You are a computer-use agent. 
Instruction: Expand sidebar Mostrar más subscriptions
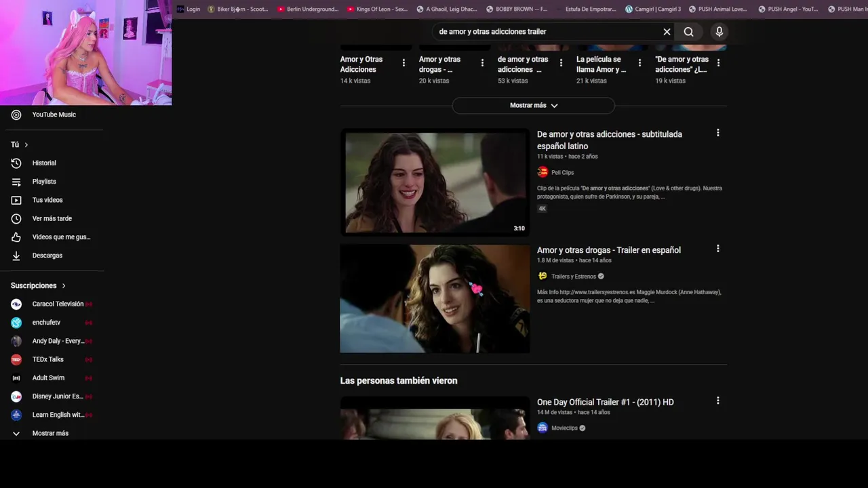pyautogui.click(x=52, y=433)
